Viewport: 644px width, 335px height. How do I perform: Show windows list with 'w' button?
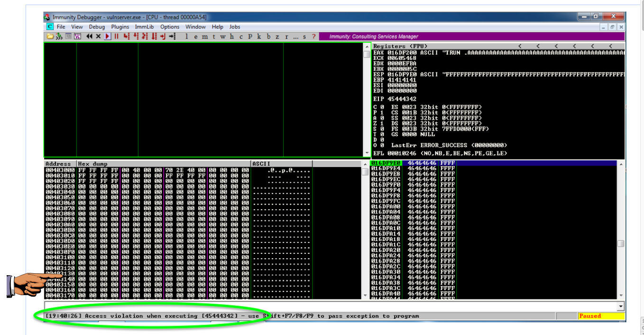pos(223,37)
